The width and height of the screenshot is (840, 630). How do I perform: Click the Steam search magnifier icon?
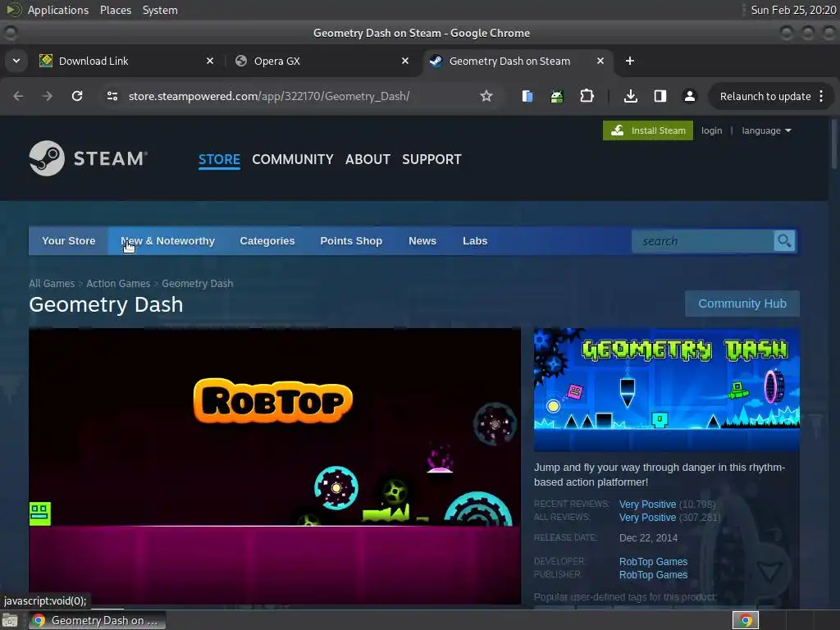click(x=784, y=241)
